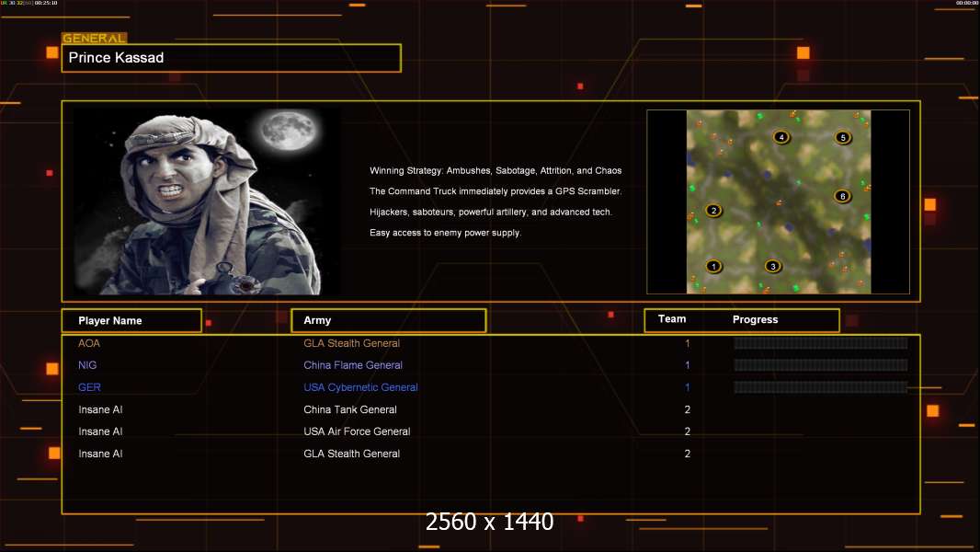Click Insane AI in the USA Air Force General row
Viewport: 980px width, 552px height.
[100, 431]
